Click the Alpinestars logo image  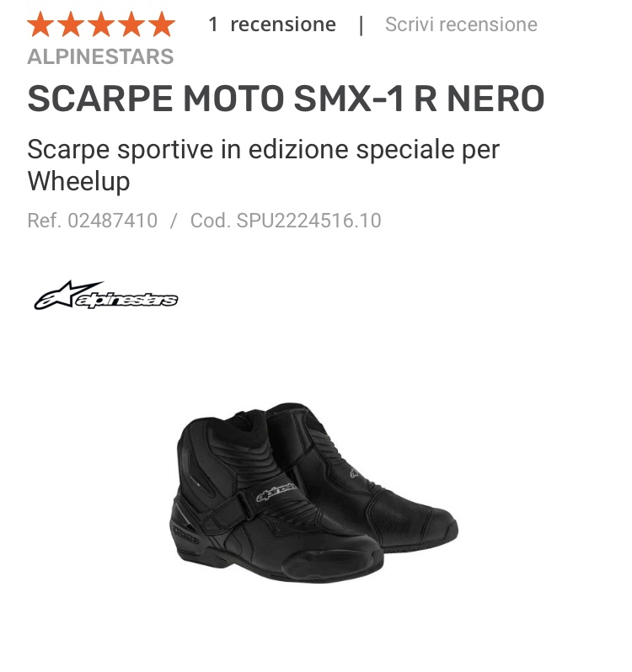coord(106,296)
